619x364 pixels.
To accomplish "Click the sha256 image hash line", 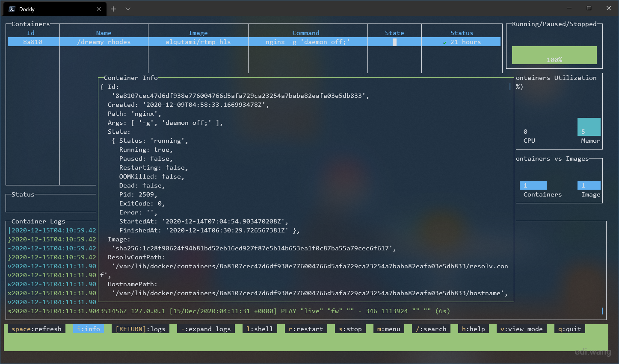I will tap(254, 248).
